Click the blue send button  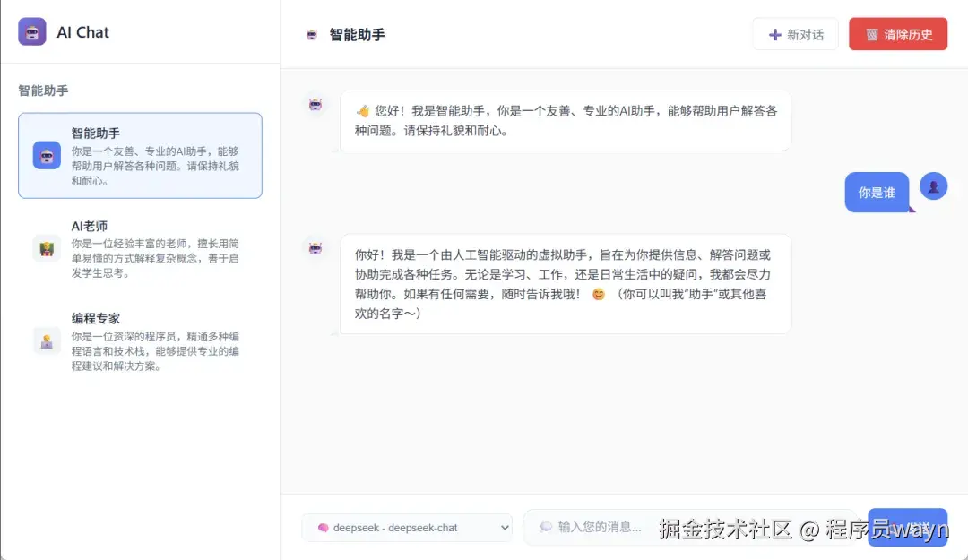908,528
